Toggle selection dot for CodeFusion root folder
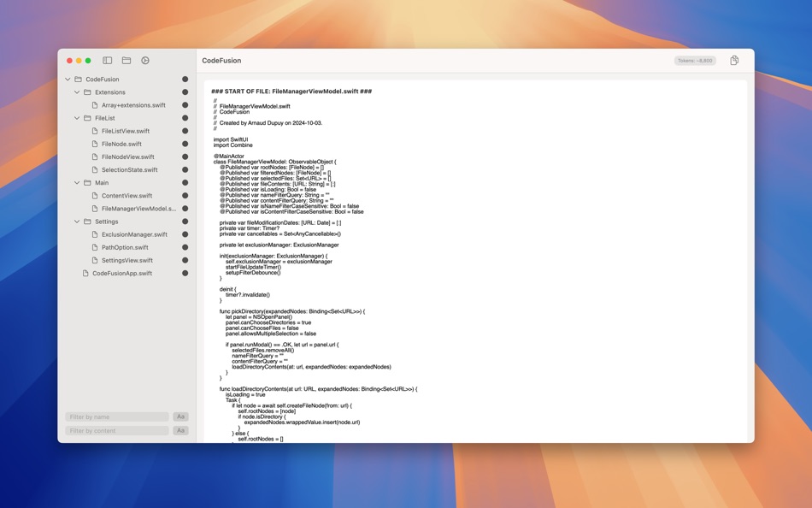 (185, 80)
